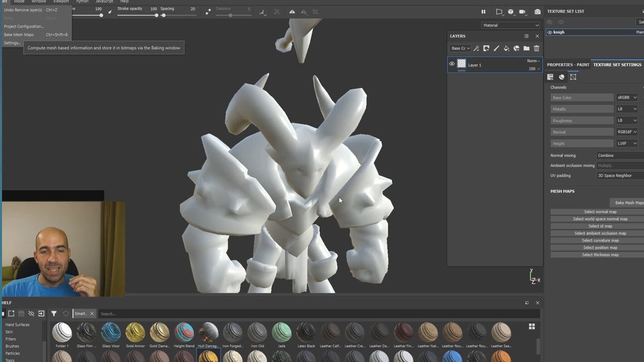Click the brush icon beside flow slider
This screenshot has height=362, width=644.
(x=110, y=12)
